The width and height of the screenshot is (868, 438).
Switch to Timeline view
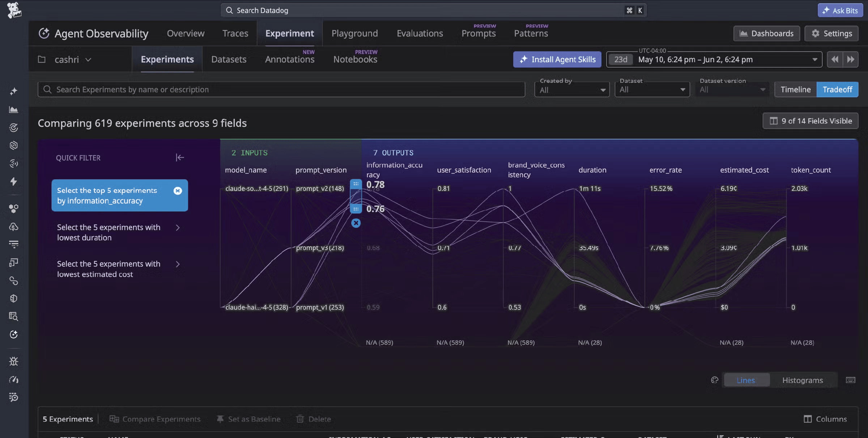[x=795, y=89]
